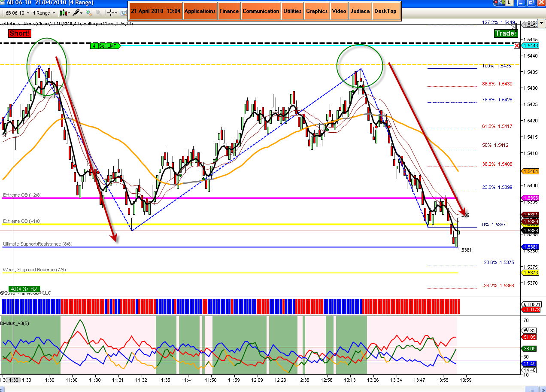
Task: Click the 0% 1.5387 Fibonacci label
Action: pos(494,225)
